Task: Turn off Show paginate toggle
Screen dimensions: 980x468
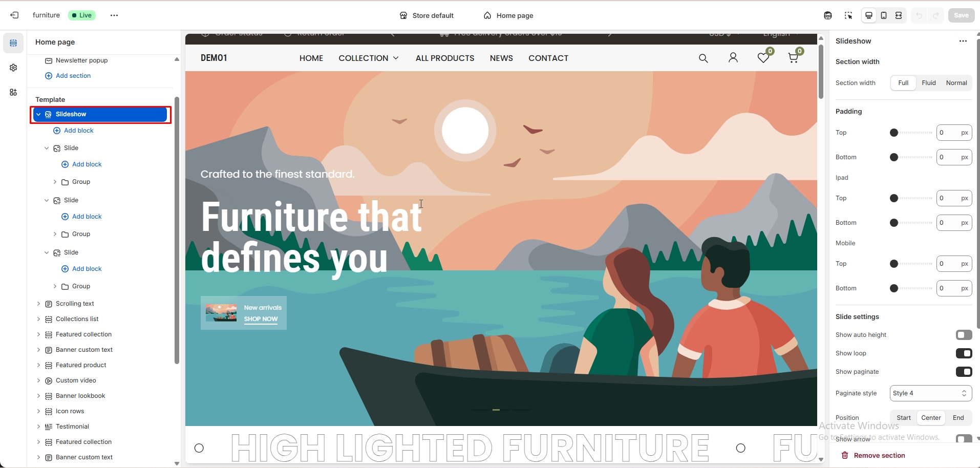Action: (x=964, y=372)
